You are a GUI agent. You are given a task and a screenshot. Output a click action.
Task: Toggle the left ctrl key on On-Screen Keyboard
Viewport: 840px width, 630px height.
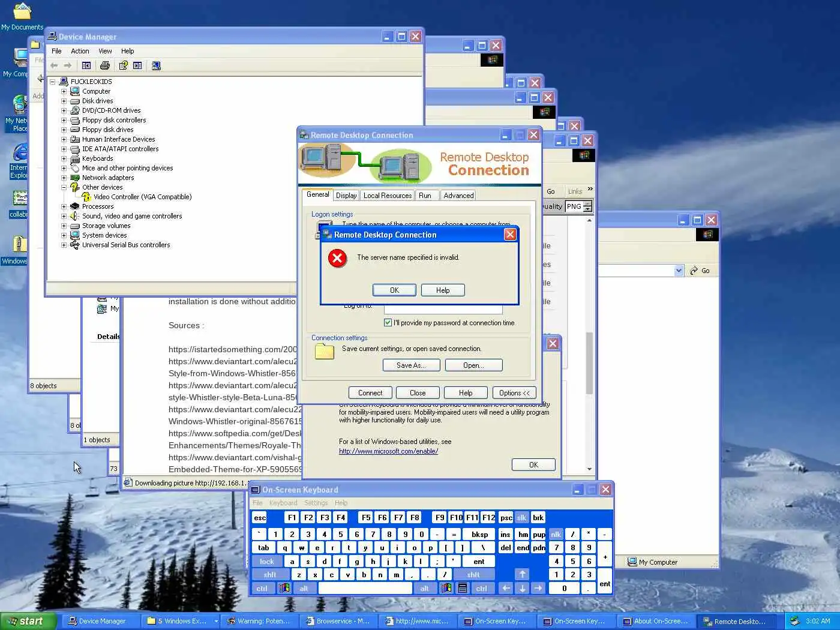(262, 589)
